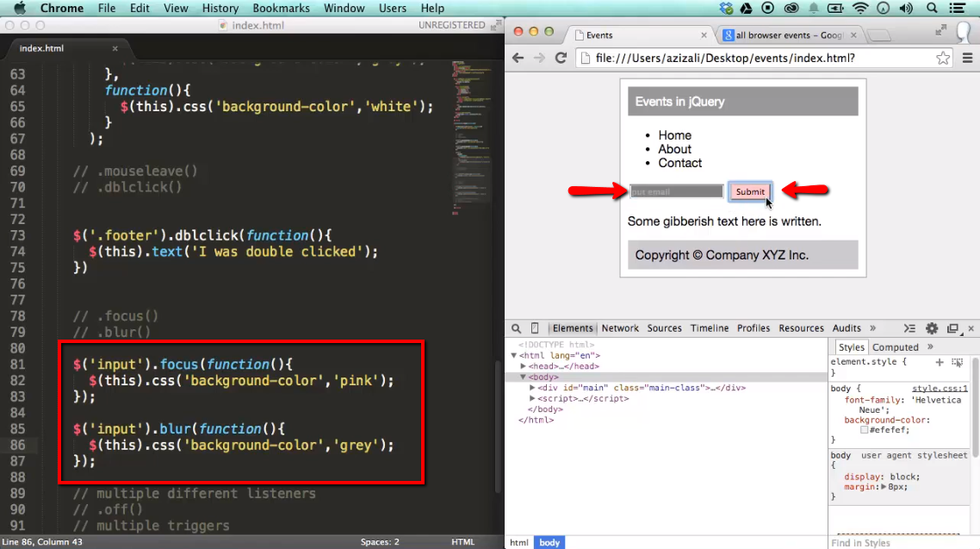
Task: Toggle element state with the pseudo-class icon
Action: tap(958, 362)
